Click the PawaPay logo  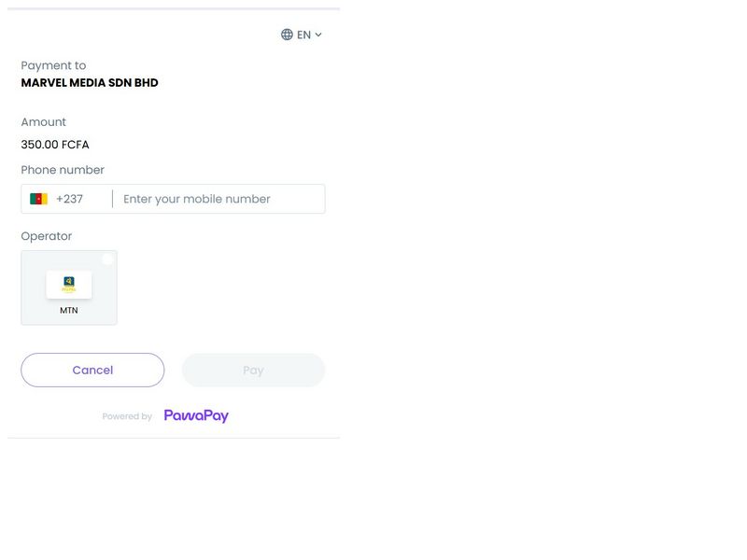click(x=196, y=416)
